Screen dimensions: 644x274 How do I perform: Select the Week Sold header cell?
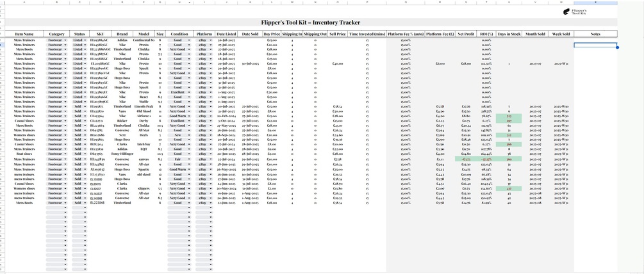561,34
